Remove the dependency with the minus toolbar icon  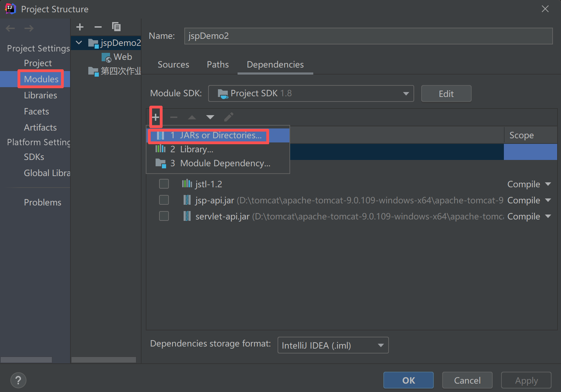coord(174,117)
